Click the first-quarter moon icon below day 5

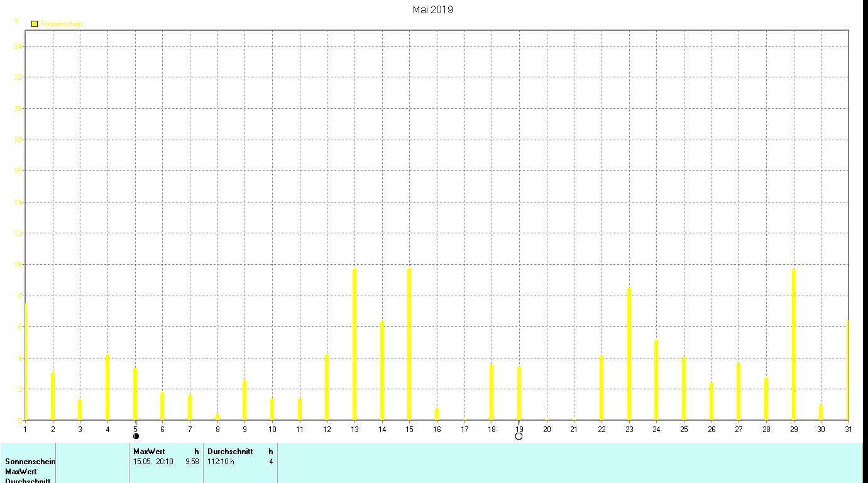tap(136, 436)
